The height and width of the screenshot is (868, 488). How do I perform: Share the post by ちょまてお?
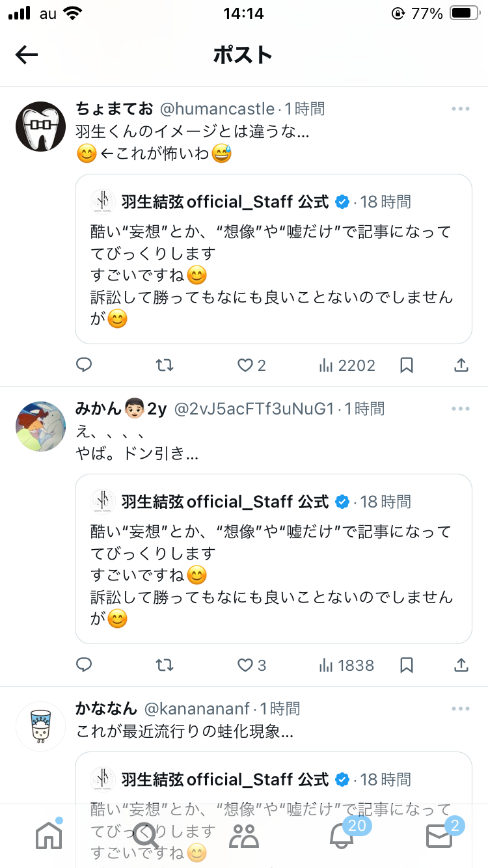(x=461, y=365)
